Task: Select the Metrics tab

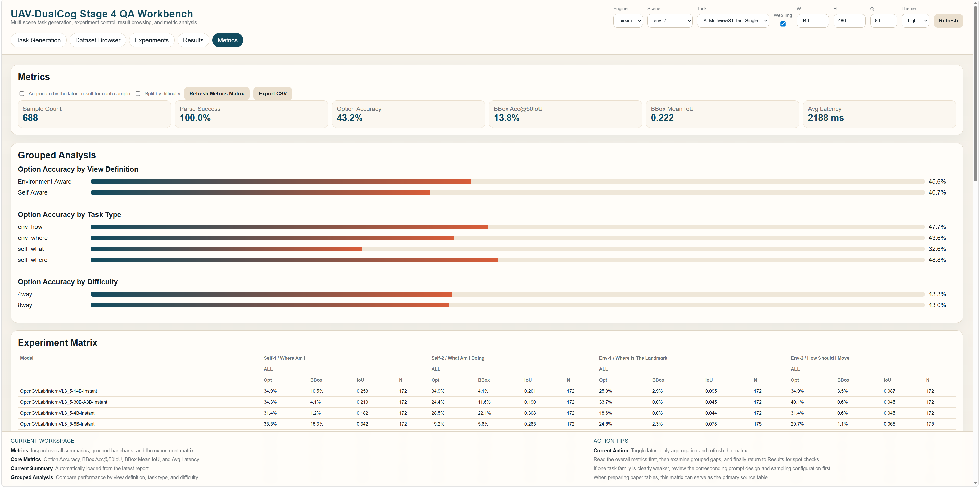Action: pos(227,40)
